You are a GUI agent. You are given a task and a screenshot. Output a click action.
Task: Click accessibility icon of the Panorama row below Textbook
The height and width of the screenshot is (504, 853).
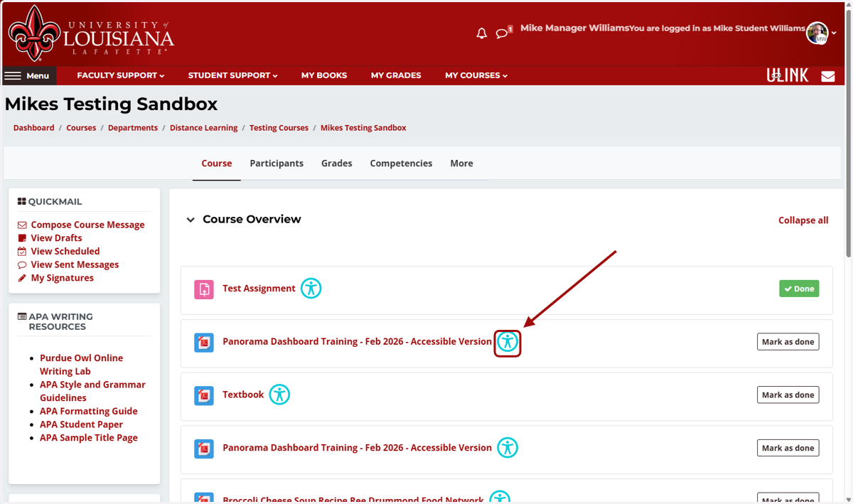click(508, 448)
